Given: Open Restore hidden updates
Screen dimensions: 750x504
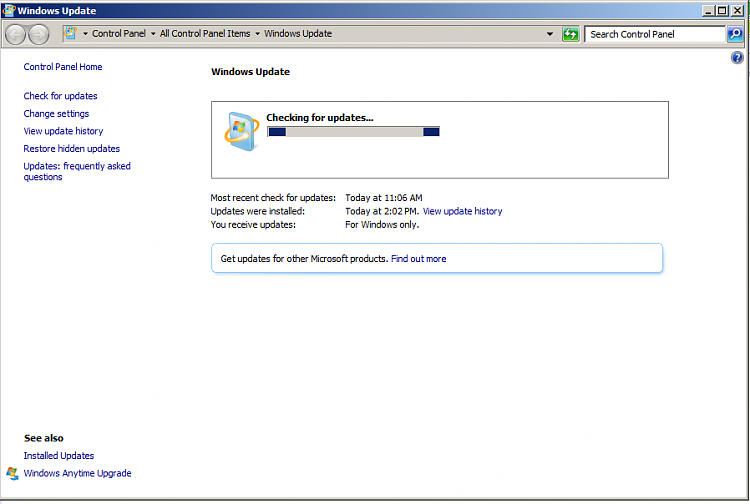Looking at the screenshot, I should (x=71, y=149).
